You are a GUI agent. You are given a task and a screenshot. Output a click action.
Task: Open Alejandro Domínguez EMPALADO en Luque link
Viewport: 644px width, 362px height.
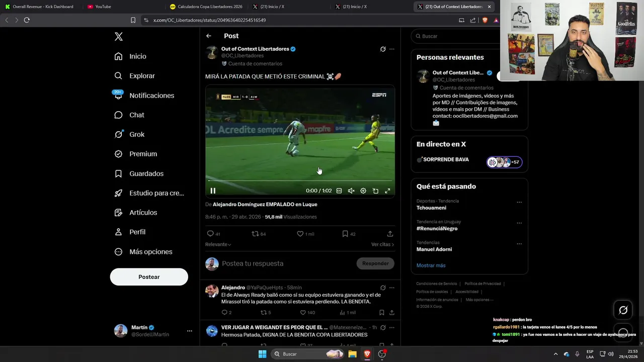pyautogui.click(x=265, y=205)
